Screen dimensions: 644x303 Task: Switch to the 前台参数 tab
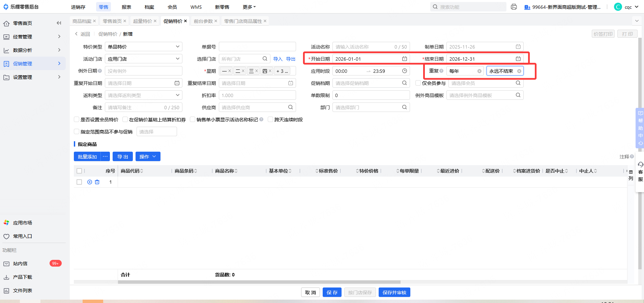[x=203, y=21]
